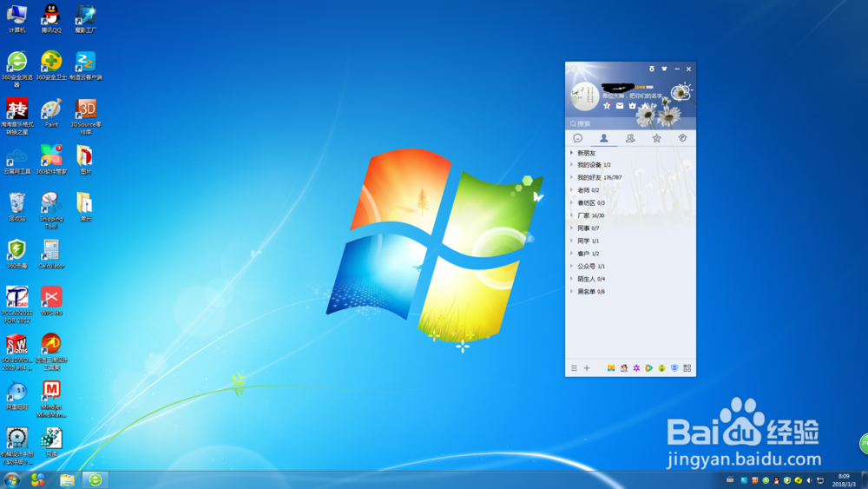Viewport: 868px width, 489px height.
Task: Click the volume speaker tray icon
Action: [x=809, y=480]
